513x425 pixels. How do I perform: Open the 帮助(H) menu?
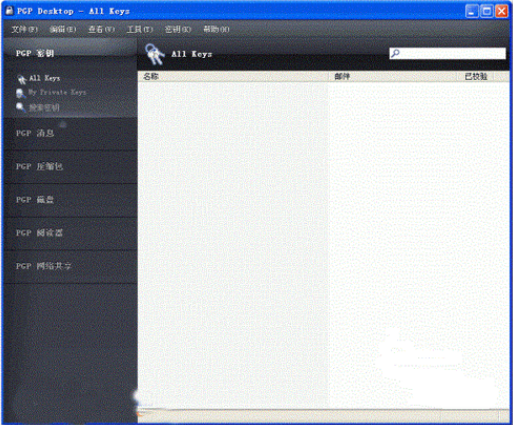(x=216, y=30)
